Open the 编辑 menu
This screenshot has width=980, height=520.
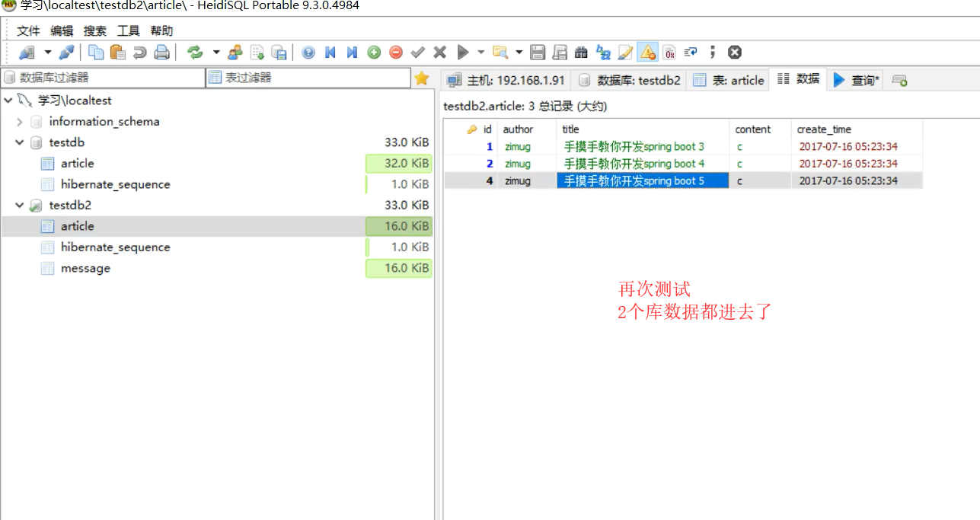[62, 31]
